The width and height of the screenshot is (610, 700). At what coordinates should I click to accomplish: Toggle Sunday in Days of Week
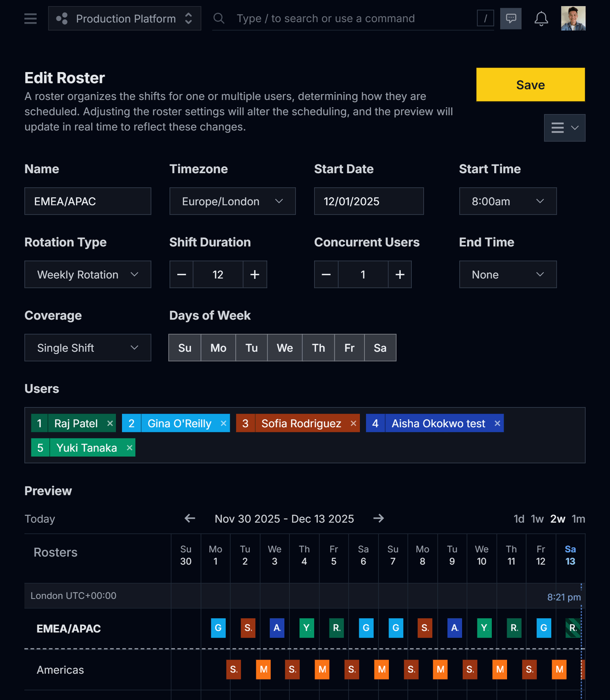tap(184, 348)
